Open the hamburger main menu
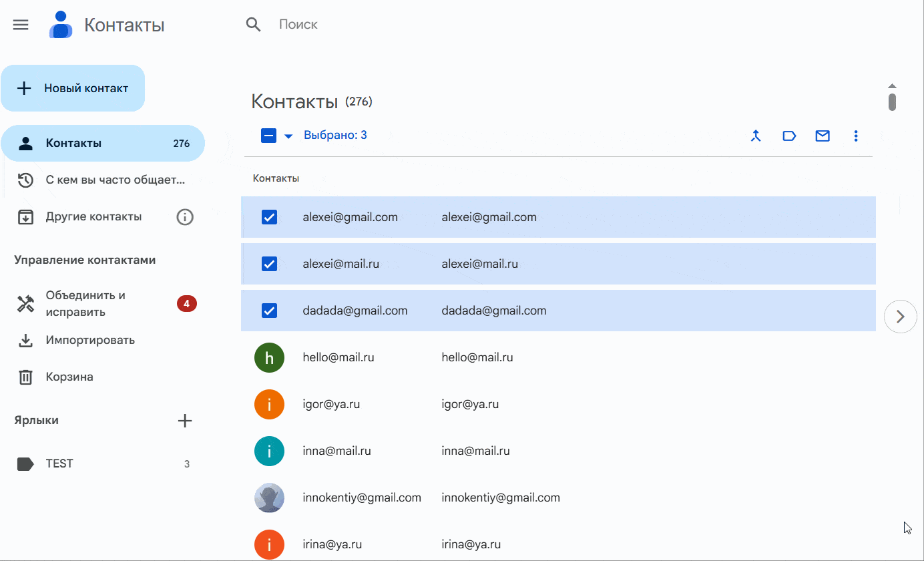 [x=21, y=25]
